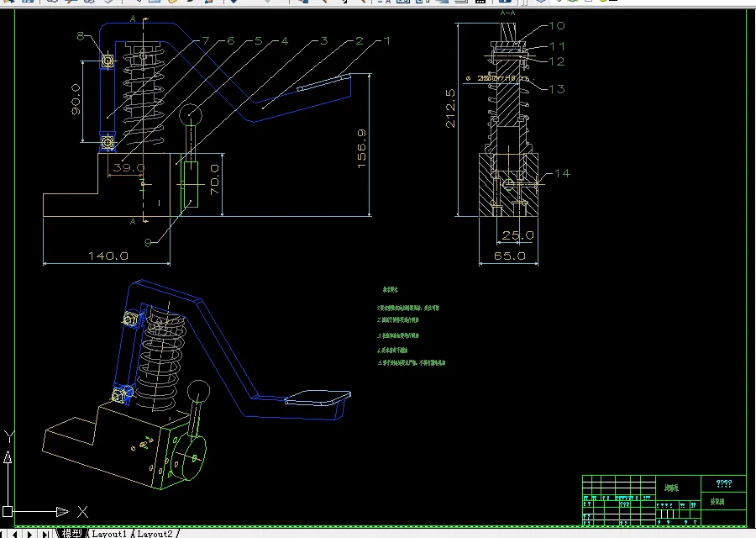Open the Layout2 tab
The width and height of the screenshot is (756, 538).
155,534
